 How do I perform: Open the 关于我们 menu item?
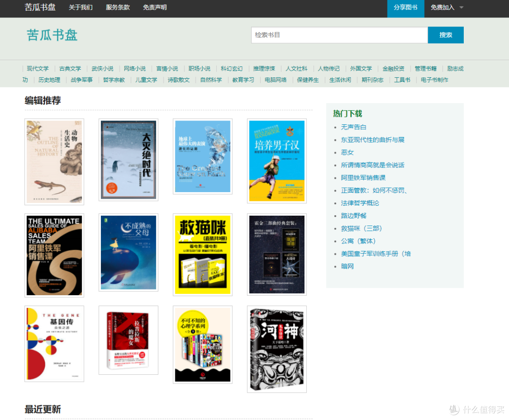[81, 7]
